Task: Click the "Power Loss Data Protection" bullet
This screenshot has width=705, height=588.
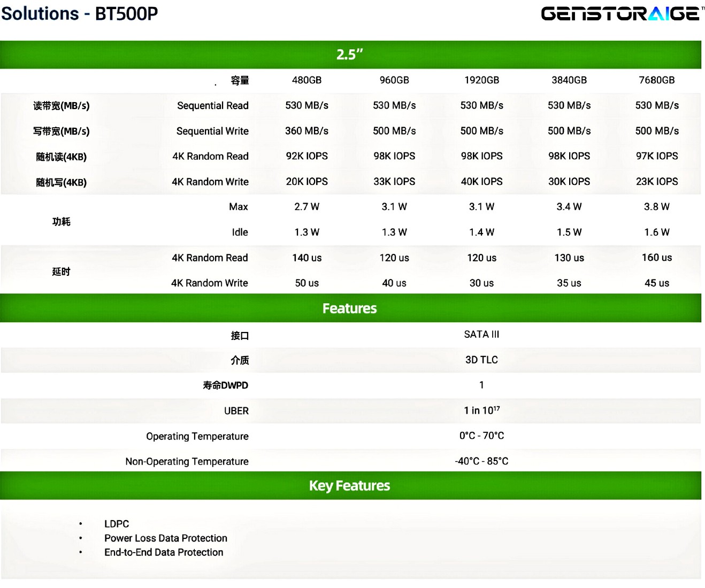Action: tap(166, 538)
